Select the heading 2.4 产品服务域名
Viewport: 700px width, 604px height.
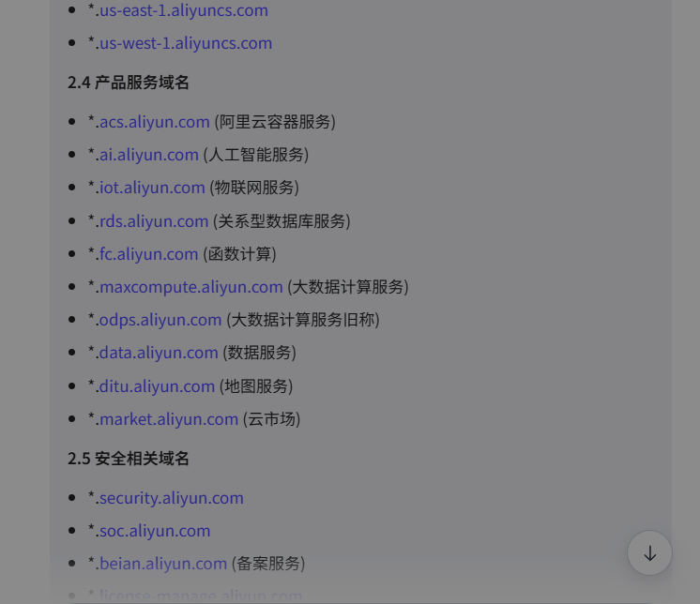pos(129,83)
